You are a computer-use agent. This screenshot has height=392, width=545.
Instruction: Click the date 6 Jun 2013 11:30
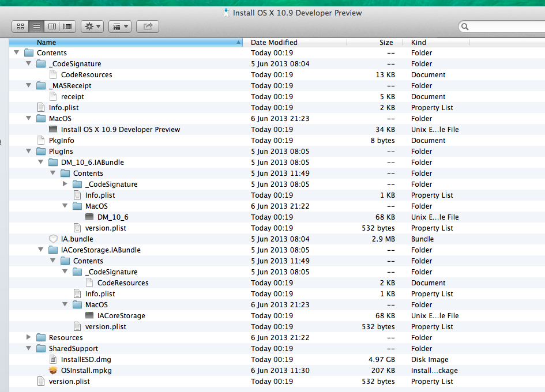[x=280, y=371]
